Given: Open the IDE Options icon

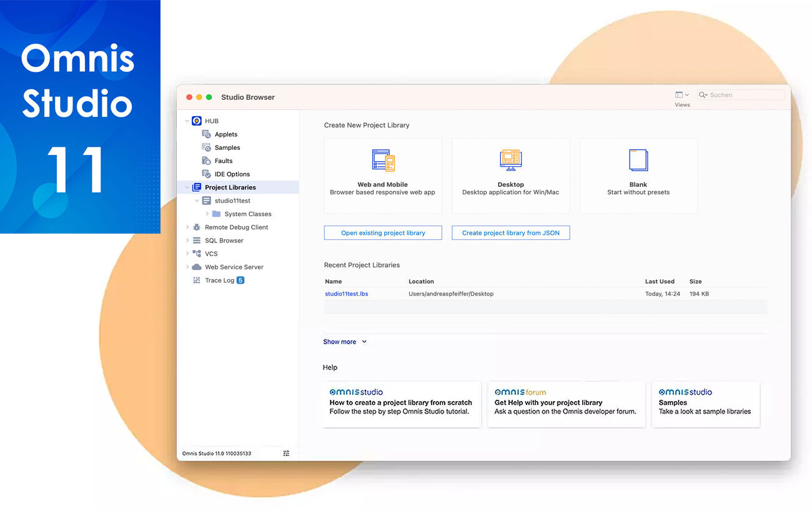Looking at the screenshot, I should 206,174.
